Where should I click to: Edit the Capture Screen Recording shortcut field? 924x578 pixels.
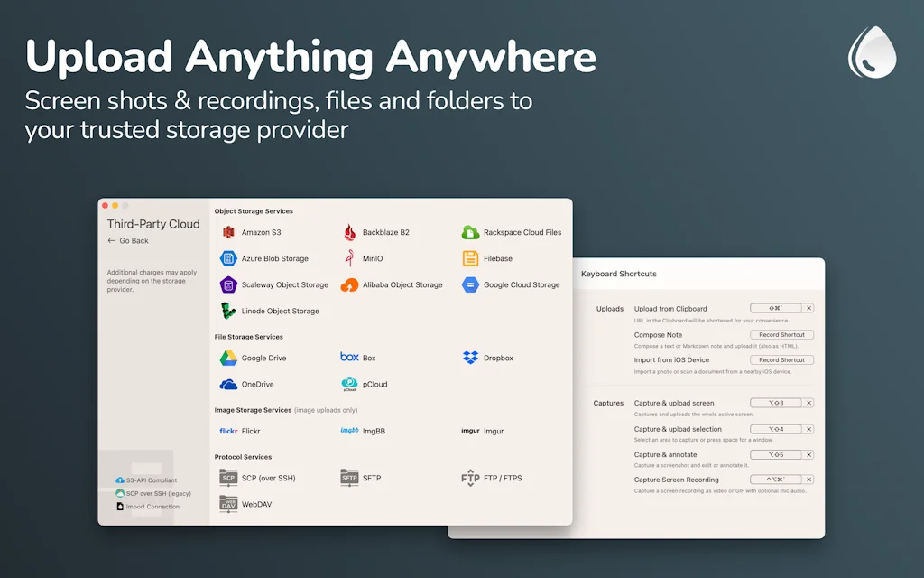tap(776, 480)
